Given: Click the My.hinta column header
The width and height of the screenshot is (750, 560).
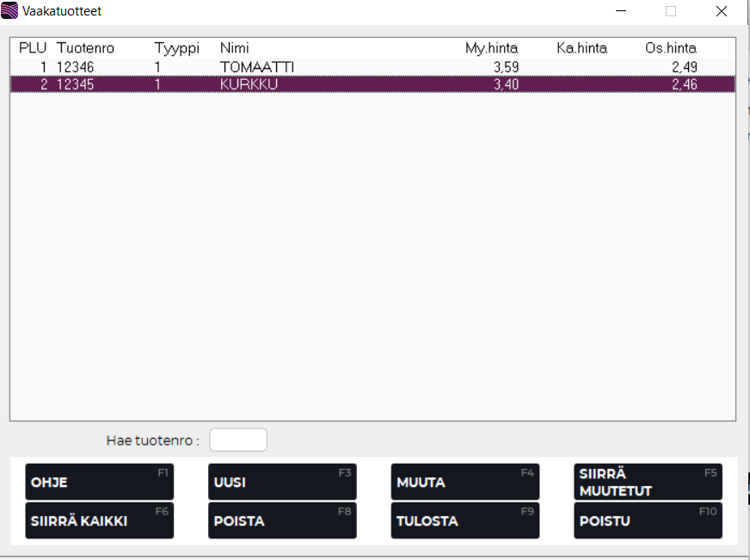Looking at the screenshot, I should [x=491, y=48].
